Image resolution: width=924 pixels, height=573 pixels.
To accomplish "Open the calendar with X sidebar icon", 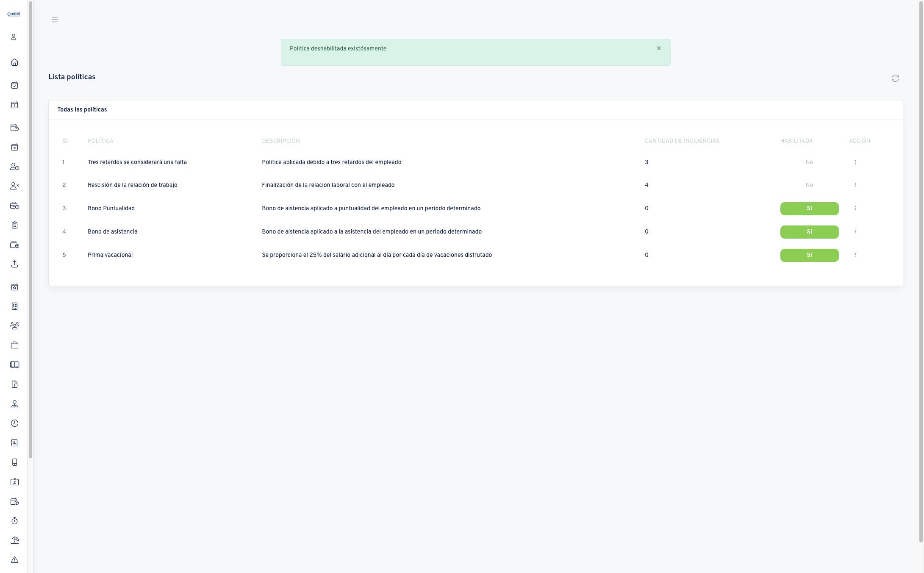I will point(14,147).
